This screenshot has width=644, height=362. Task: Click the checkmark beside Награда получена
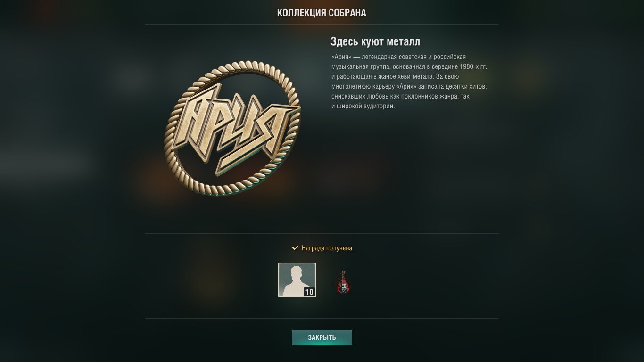[x=295, y=248]
